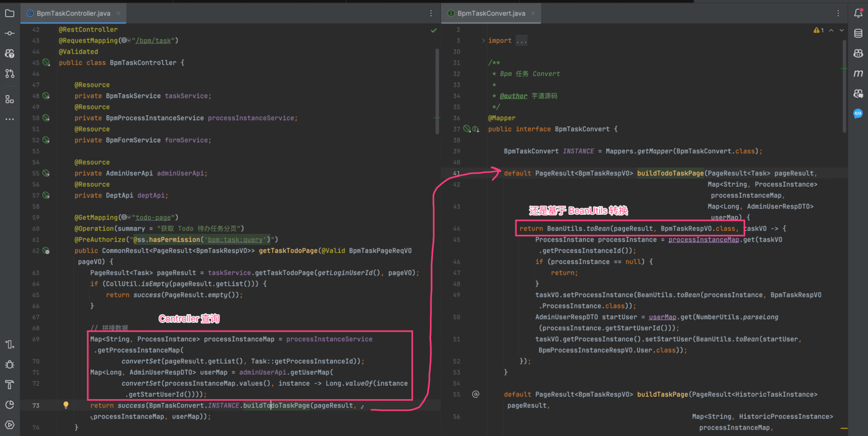The image size is (868, 436).
Task: Open the Structure tool window
Action: (x=10, y=99)
